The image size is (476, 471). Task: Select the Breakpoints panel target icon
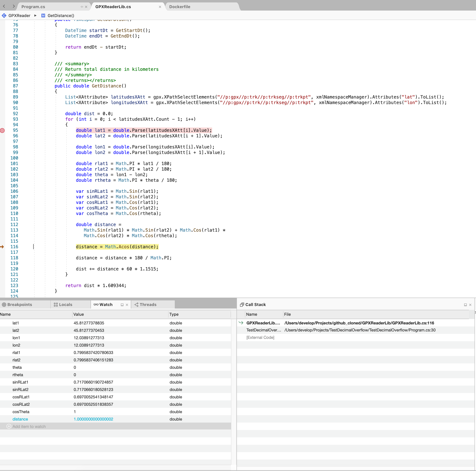(4, 304)
